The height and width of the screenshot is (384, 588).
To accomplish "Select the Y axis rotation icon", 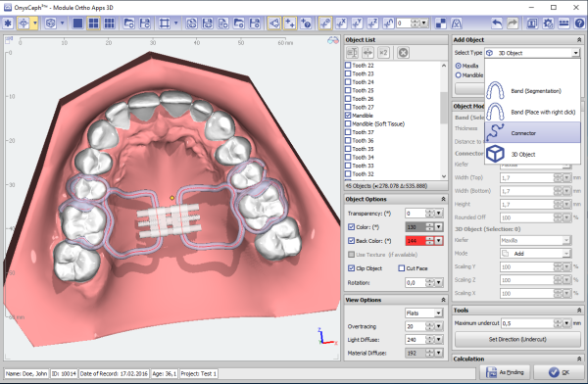I will coord(357,24).
